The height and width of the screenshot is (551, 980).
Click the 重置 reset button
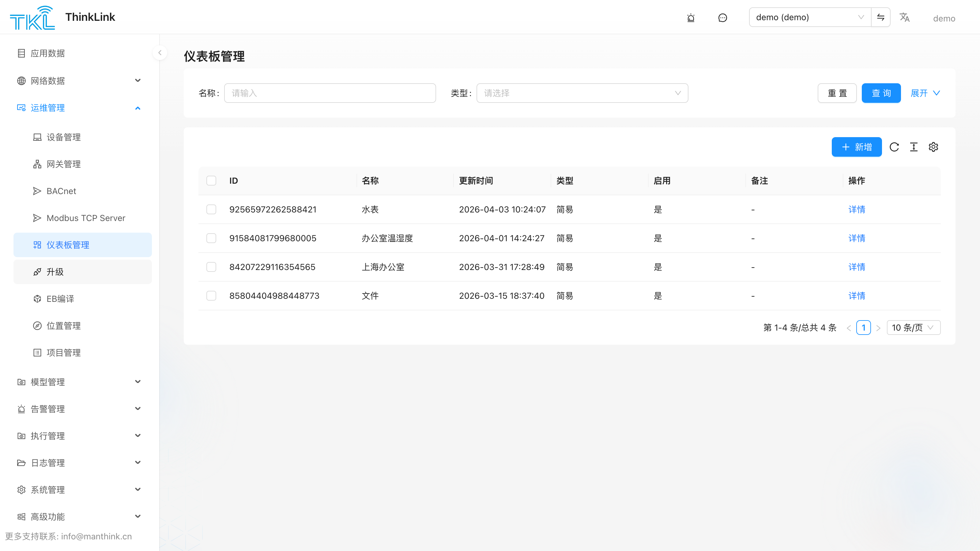point(837,93)
